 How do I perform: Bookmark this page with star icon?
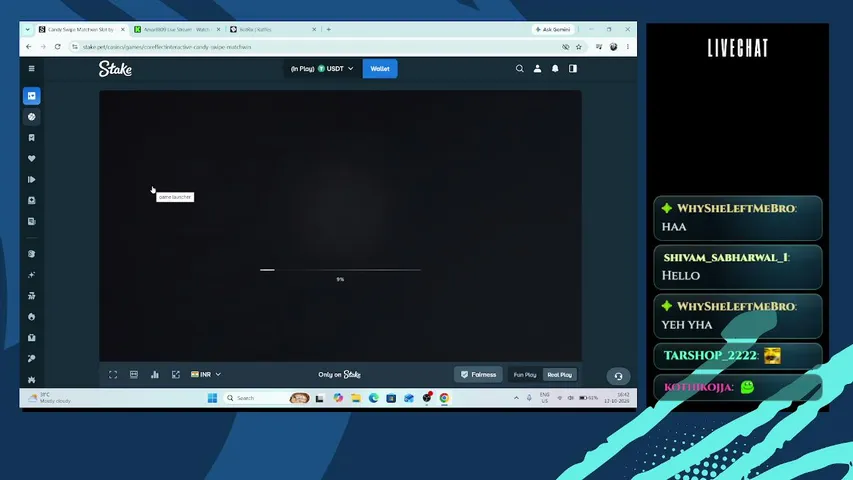579,47
